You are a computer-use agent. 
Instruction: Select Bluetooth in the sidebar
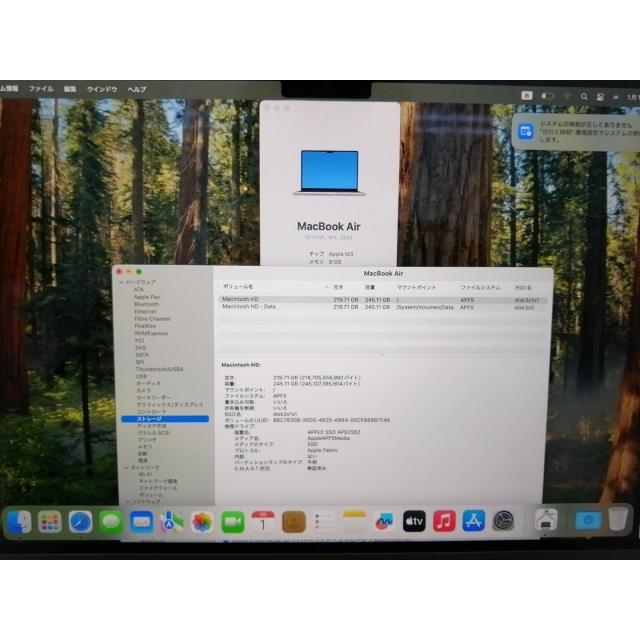tap(147, 304)
